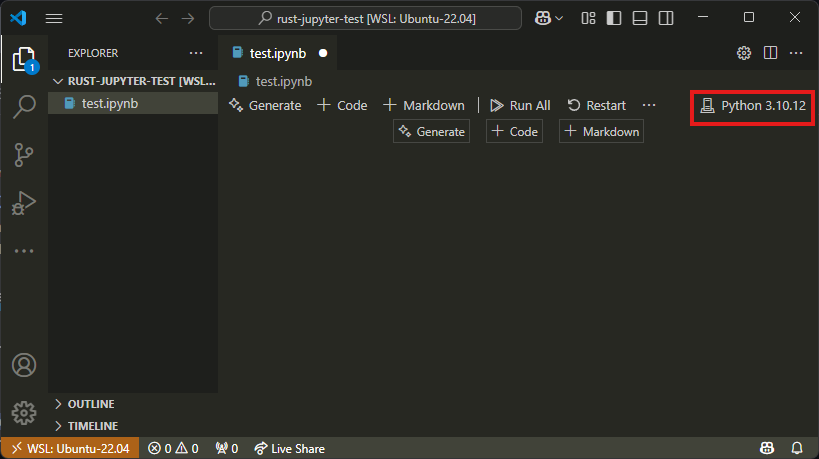Open the notifications bell

click(x=797, y=448)
